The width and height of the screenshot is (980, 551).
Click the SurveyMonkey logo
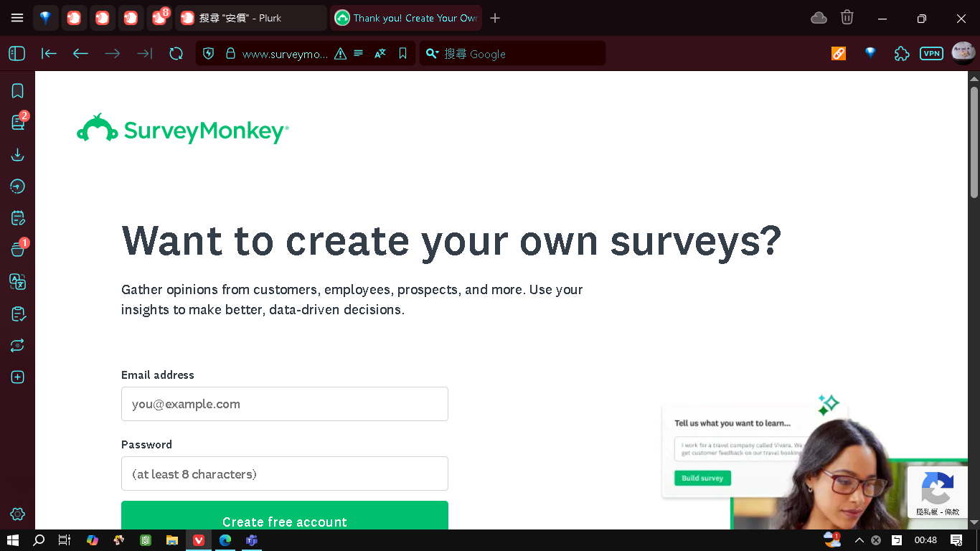point(183,129)
